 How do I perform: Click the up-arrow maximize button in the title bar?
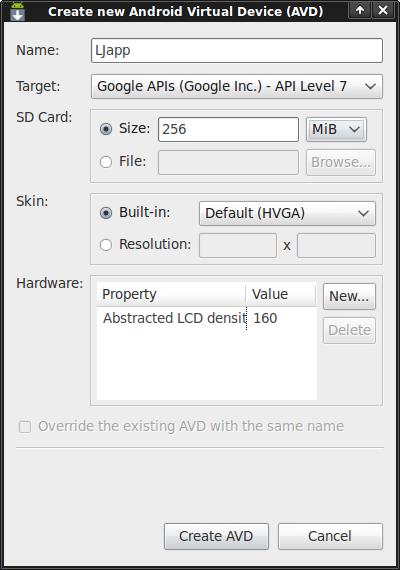pos(360,10)
